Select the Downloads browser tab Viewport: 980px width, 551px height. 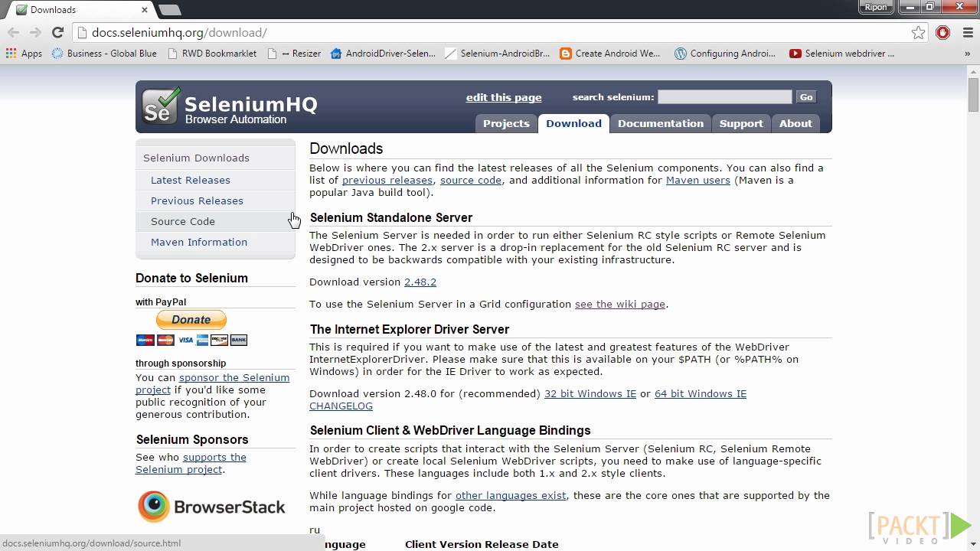(x=80, y=10)
